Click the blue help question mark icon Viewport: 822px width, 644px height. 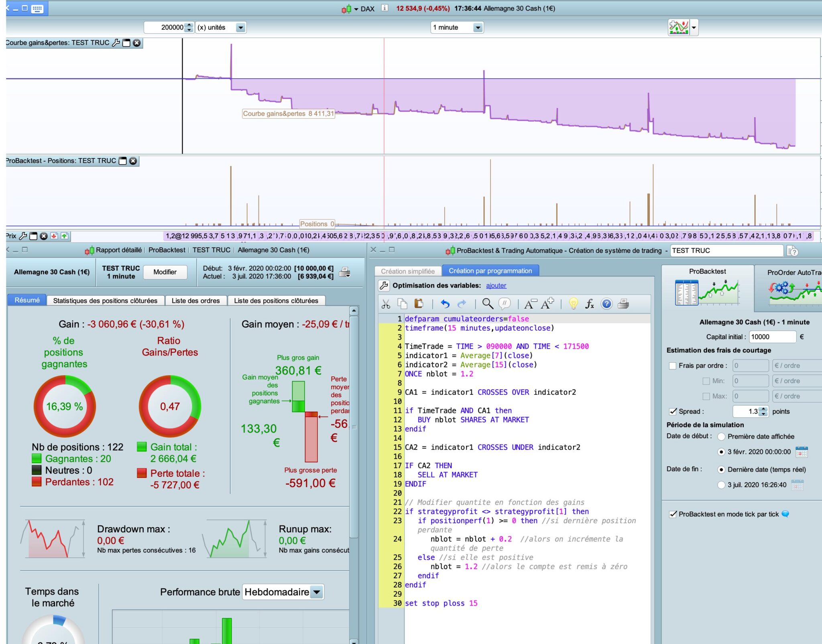[606, 304]
